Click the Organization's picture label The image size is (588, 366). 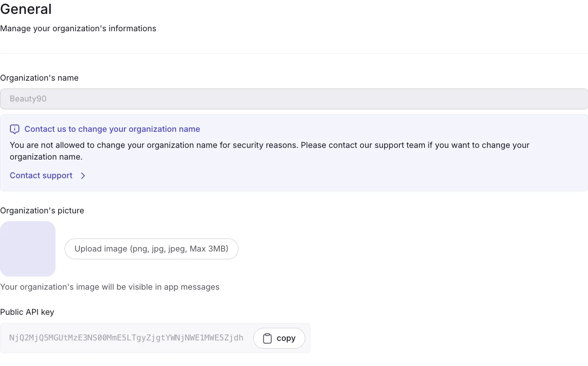pyautogui.click(x=42, y=211)
